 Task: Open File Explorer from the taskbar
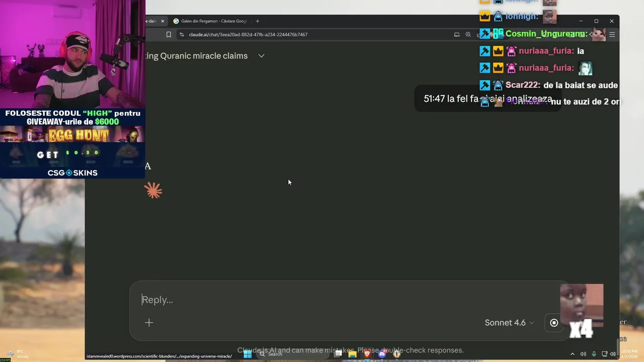(353, 354)
